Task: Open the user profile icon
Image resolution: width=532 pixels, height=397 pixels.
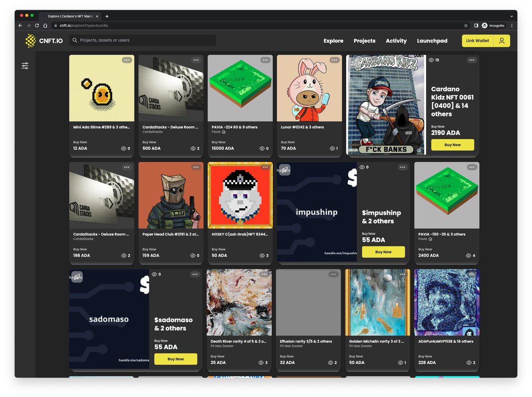Action: [x=502, y=41]
